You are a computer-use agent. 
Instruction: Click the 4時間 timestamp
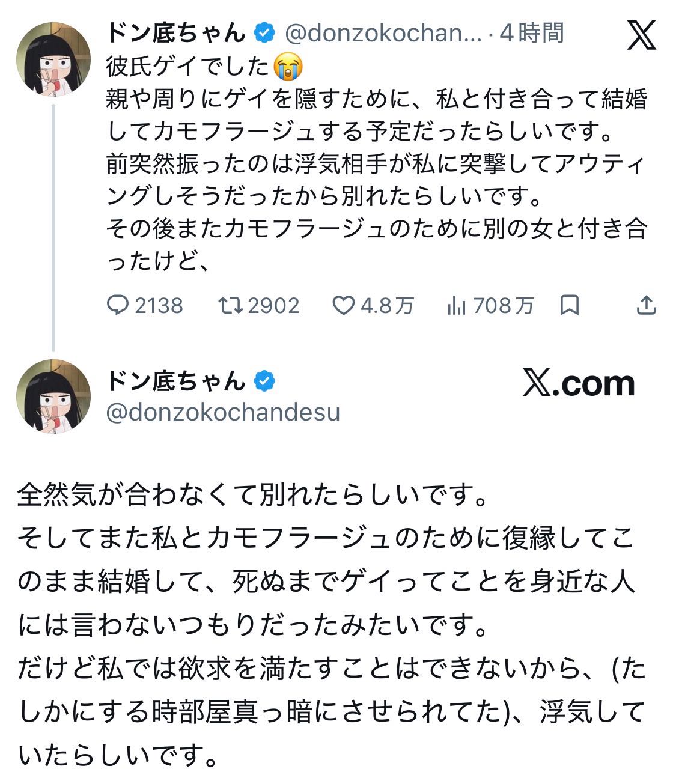532,33
